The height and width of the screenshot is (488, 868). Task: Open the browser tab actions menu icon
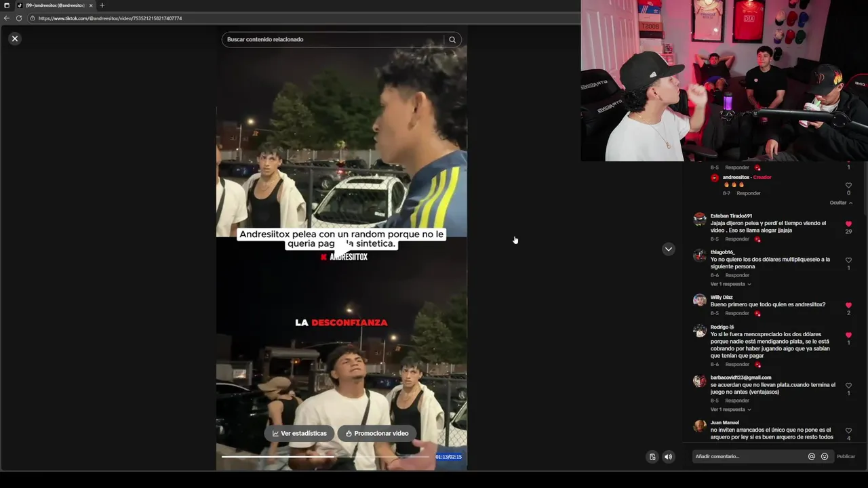coord(7,5)
